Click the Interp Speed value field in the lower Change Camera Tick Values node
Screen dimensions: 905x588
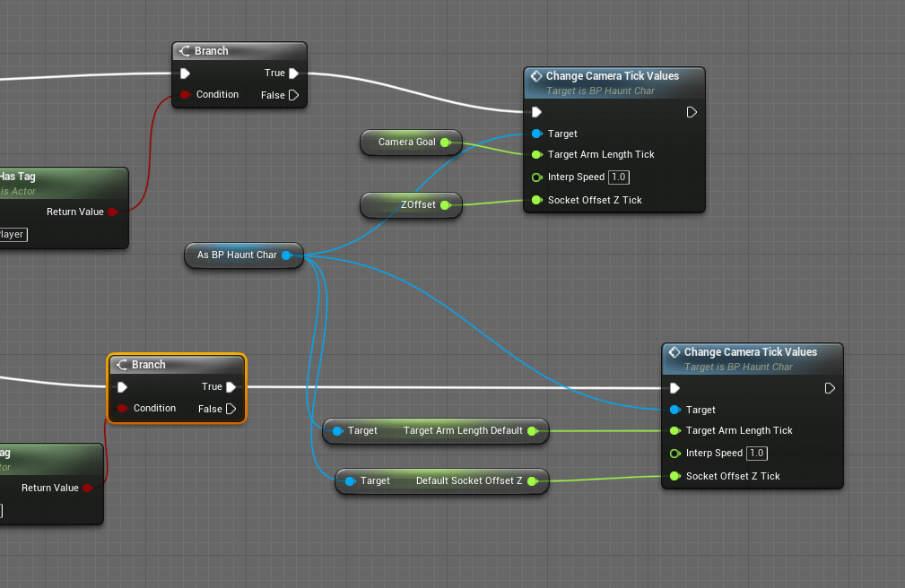[756, 453]
